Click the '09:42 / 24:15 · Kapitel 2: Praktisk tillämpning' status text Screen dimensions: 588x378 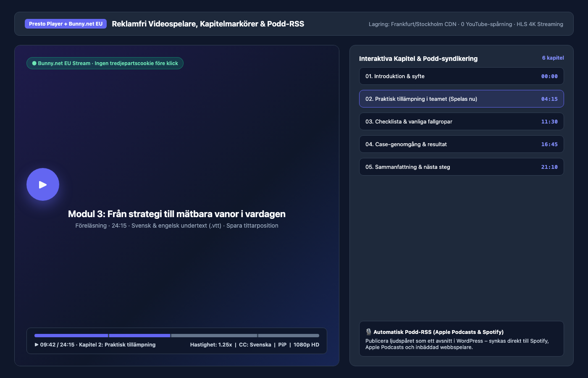[x=95, y=345]
